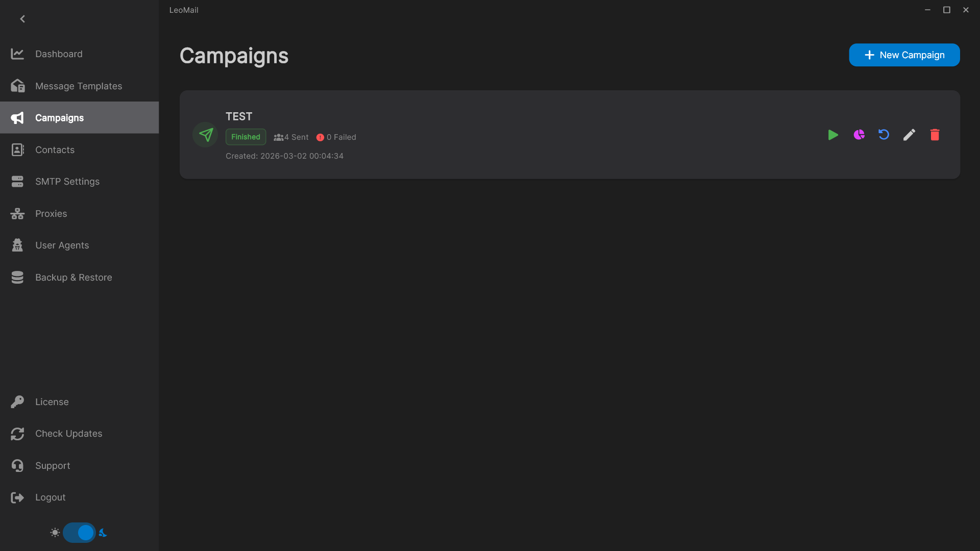Screen dimensions: 980x551
Task: Click the Finished status badge
Action: tap(246, 137)
